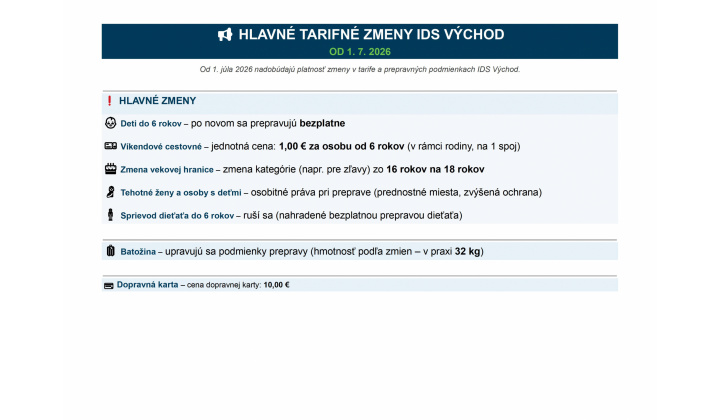Image resolution: width=720 pixels, height=420 pixels.
Task: Click the pregnant woman icon
Action: 110,192
